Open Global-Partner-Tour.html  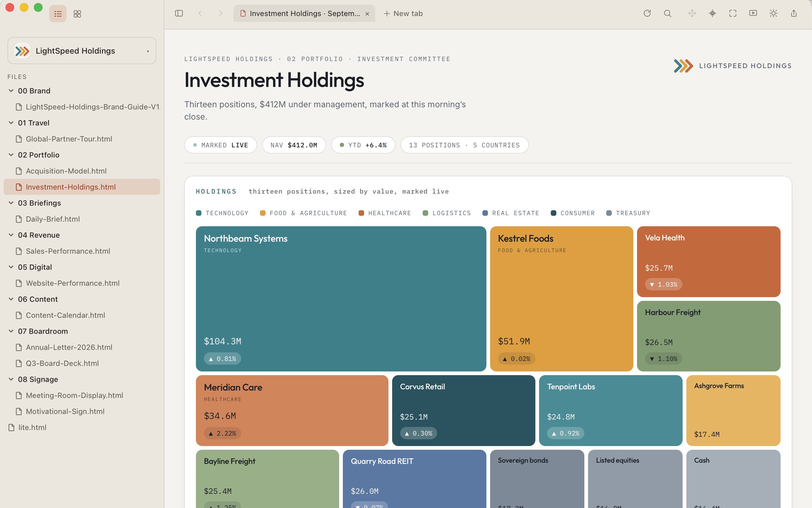pos(82,139)
